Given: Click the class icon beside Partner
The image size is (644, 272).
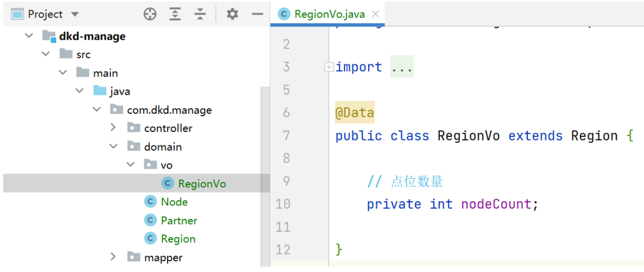Looking at the screenshot, I should pos(151,220).
